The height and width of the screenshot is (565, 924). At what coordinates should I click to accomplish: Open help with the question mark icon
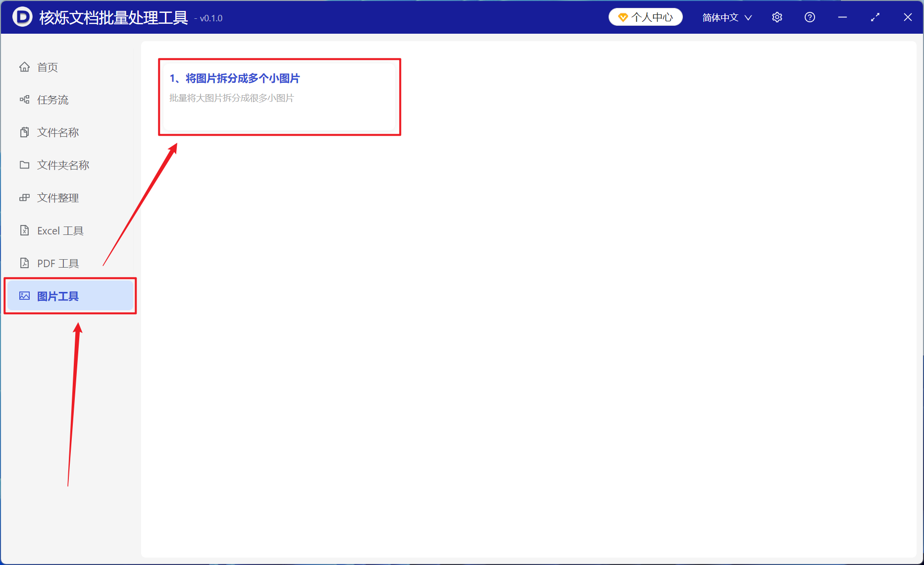810,17
